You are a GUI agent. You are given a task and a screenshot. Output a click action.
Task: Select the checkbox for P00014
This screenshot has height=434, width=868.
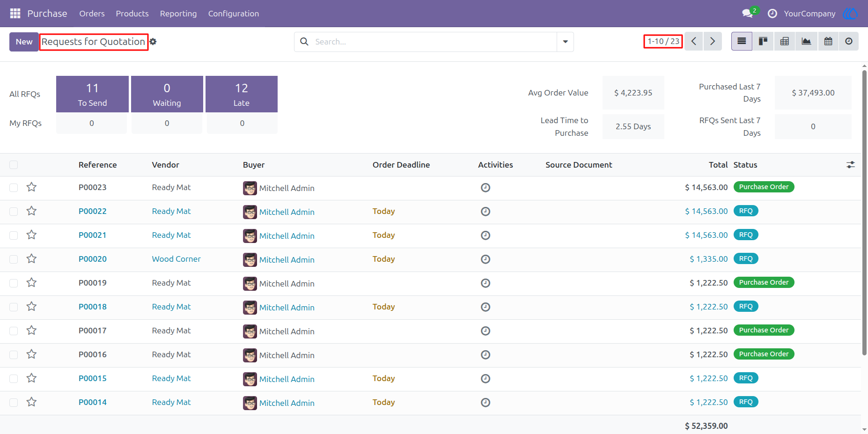tap(14, 403)
